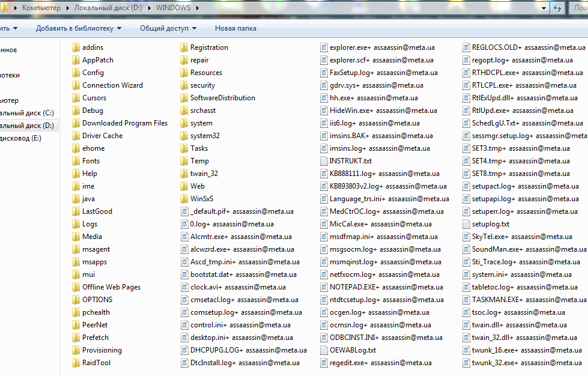Click the security folder icon
The image size is (588, 376).
click(x=184, y=85)
